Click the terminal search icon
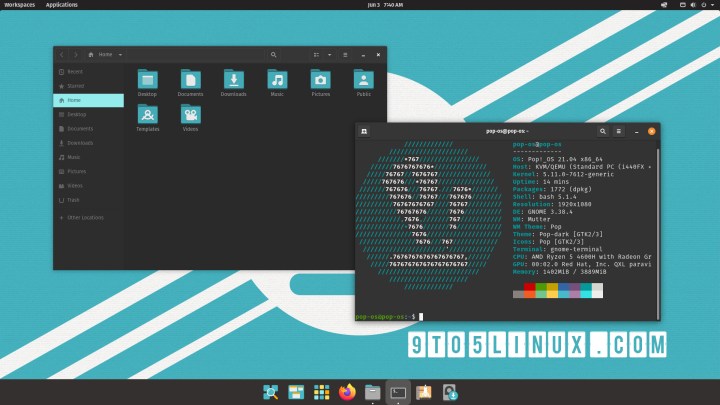This screenshot has height=405, width=720. [x=602, y=131]
